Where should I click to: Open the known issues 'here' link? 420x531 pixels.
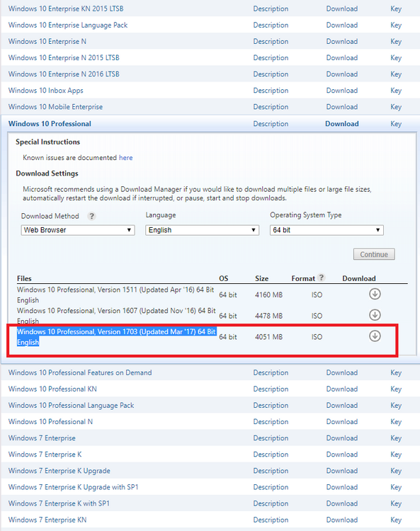pos(125,158)
